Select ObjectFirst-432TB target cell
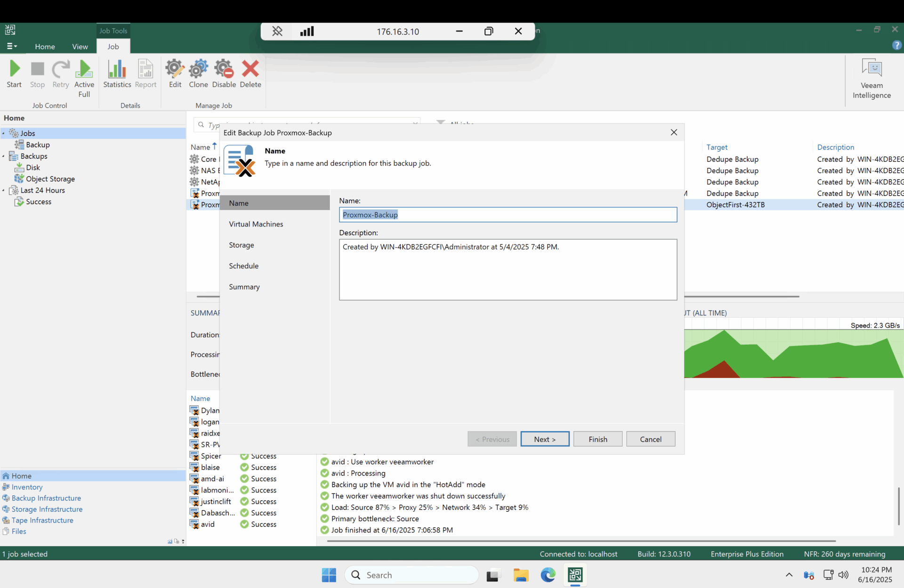This screenshot has width=904, height=588. coord(735,205)
